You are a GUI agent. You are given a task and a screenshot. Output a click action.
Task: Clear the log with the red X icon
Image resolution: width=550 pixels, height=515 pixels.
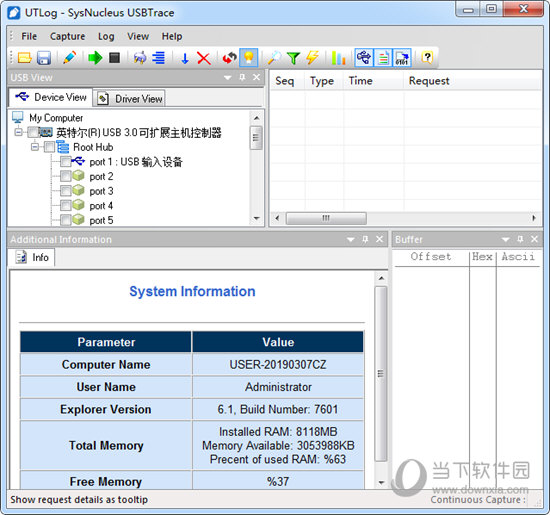click(204, 58)
